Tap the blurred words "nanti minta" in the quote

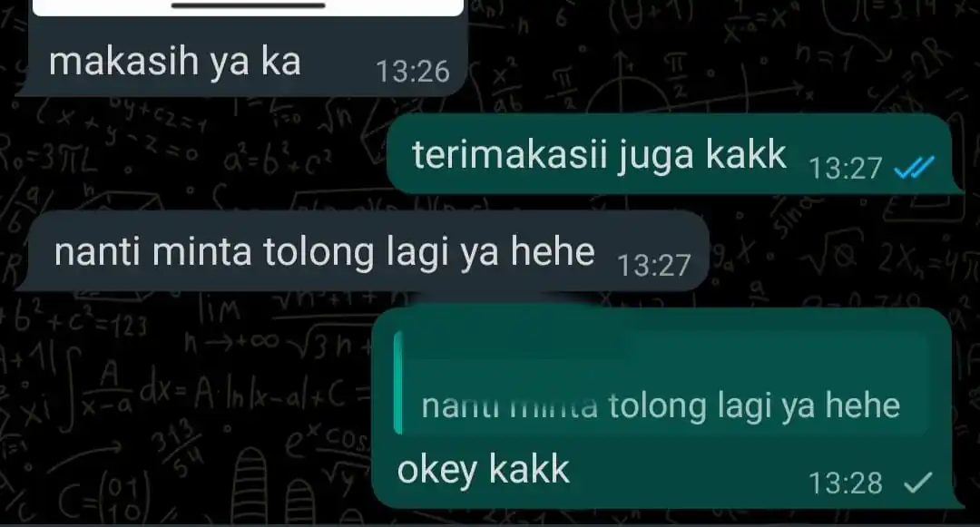pos(509,407)
